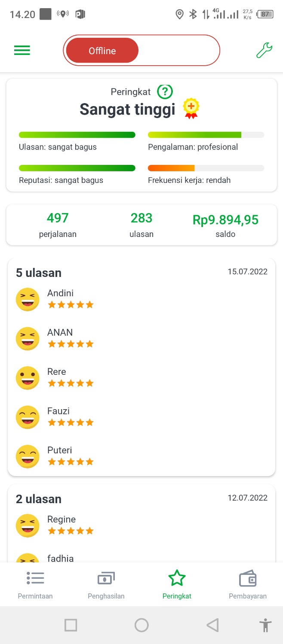Tap the Peringkat help question mark
The width and height of the screenshot is (283, 644).
tap(165, 91)
